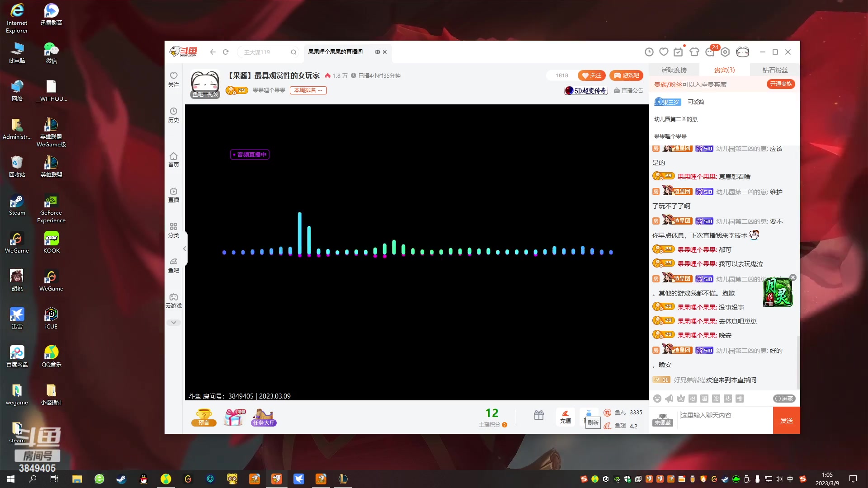
Task: Click the mute/audio toggle in chat bar
Action: 669,398
